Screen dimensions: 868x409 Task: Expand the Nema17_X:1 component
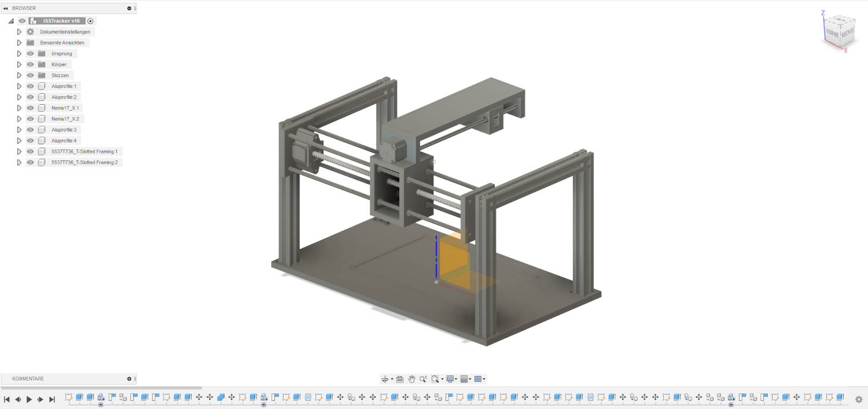19,108
